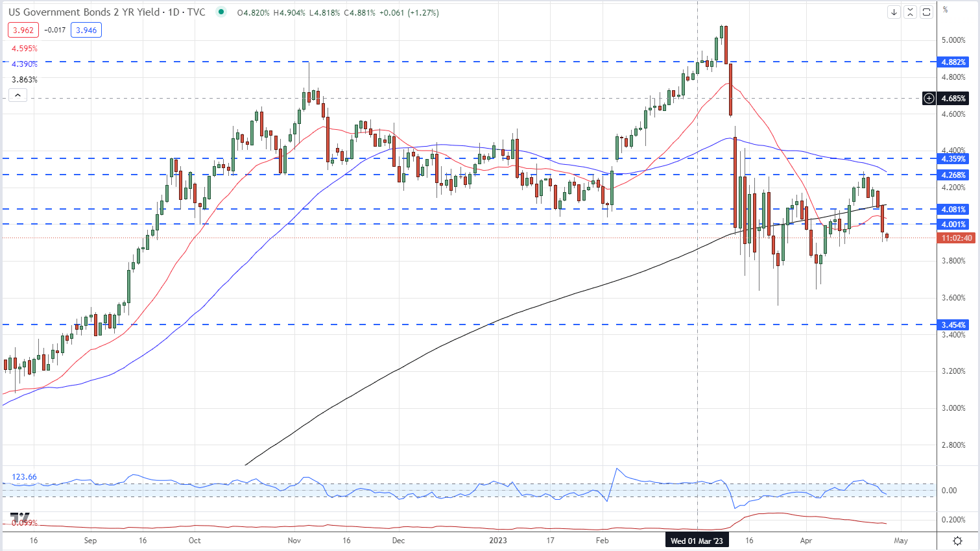The height and width of the screenshot is (551, 980).
Task: Click the 3.000% tick on the price axis
Action: (x=953, y=408)
